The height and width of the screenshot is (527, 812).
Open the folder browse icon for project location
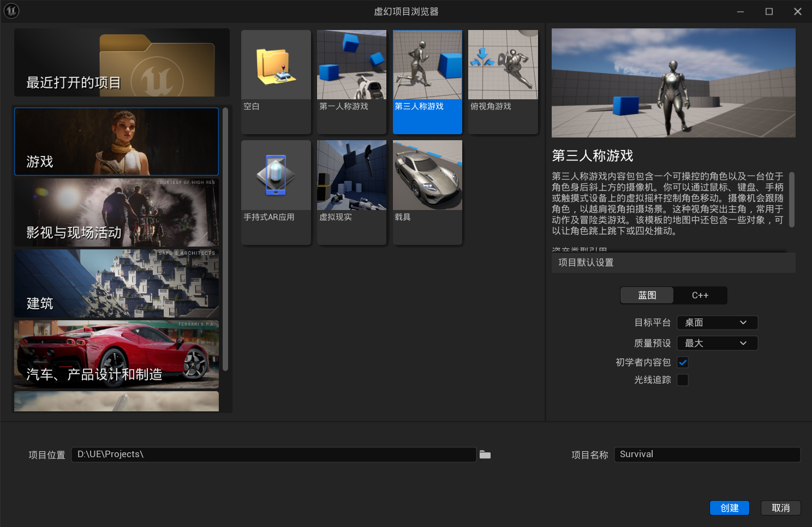point(485,454)
